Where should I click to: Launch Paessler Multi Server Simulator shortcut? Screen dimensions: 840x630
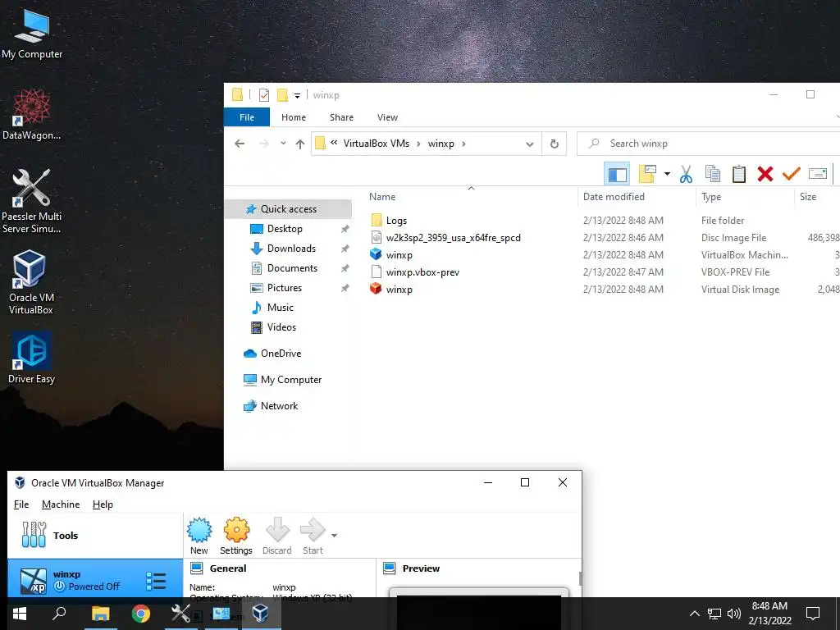[x=32, y=202]
